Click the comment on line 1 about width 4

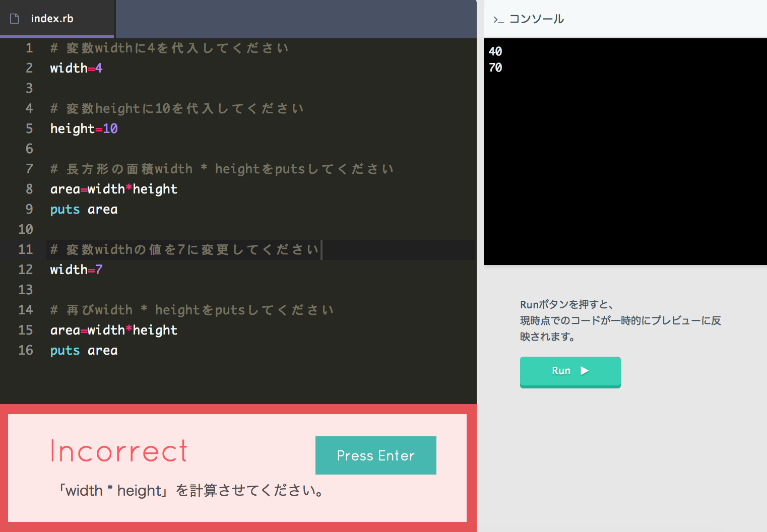pos(169,48)
